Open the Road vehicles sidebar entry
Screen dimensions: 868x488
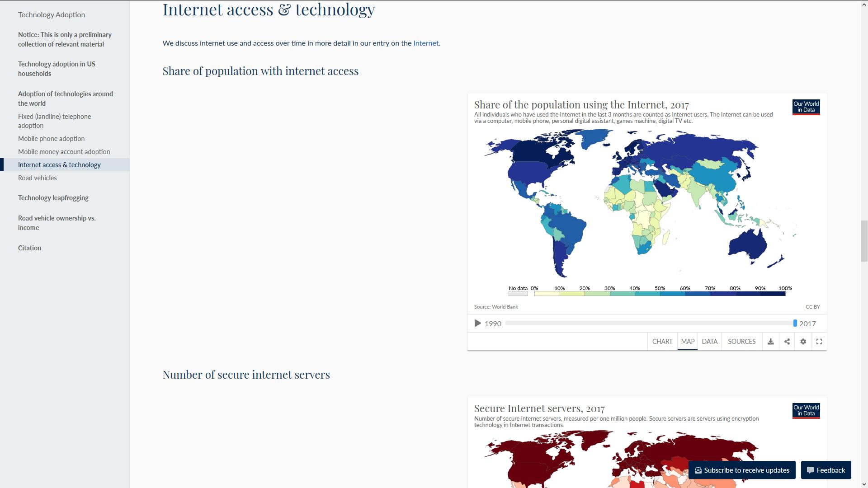click(x=37, y=178)
